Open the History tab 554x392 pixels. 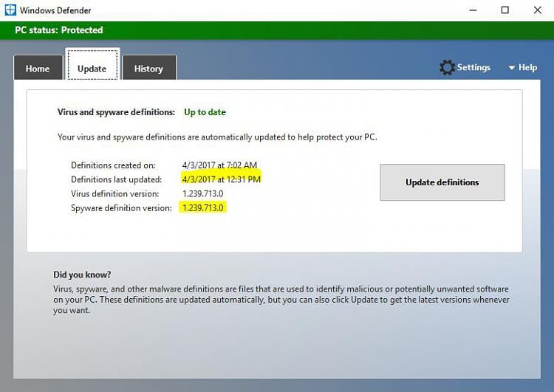pos(148,69)
